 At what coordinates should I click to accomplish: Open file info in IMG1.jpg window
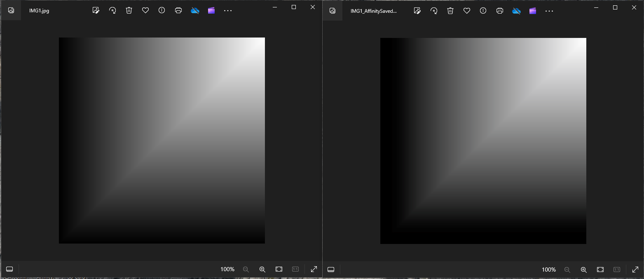click(162, 11)
